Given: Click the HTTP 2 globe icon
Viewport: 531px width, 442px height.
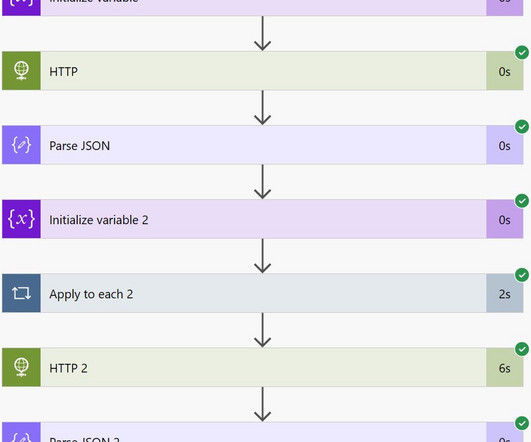Looking at the screenshot, I should click(x=21, y=367).
